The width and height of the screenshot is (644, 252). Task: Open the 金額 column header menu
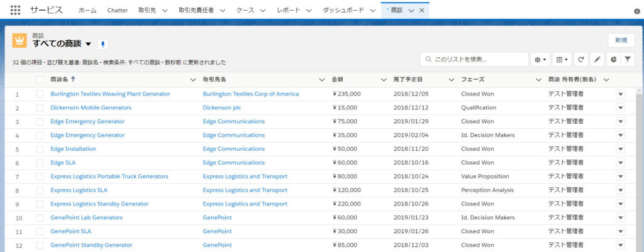[x=384, y=80]
